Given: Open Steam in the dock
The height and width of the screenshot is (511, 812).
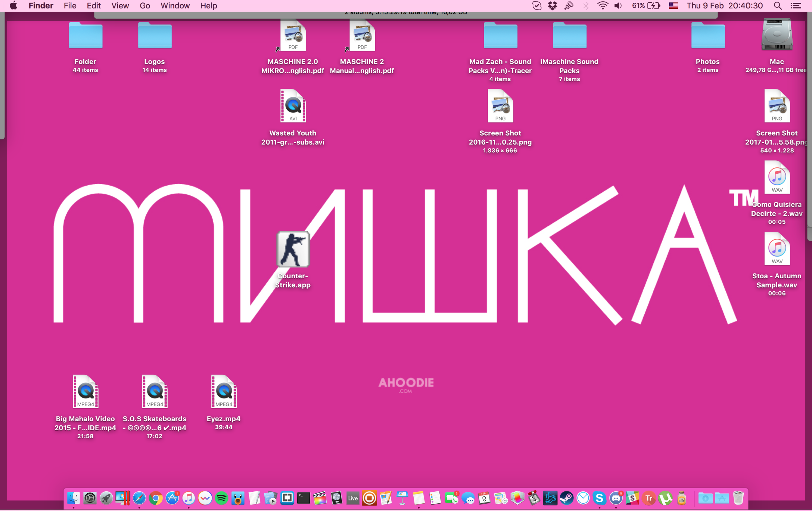Looking at the screenshot, I should (x=566, y=498).
